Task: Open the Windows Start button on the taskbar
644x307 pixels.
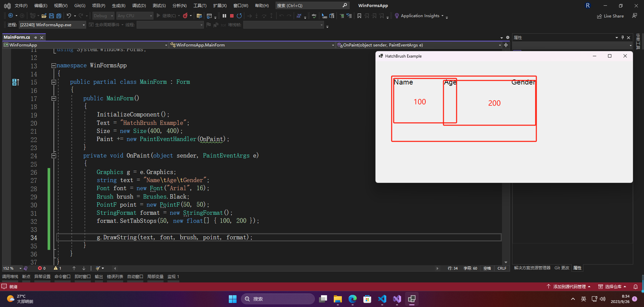Action: pos(232,299)
